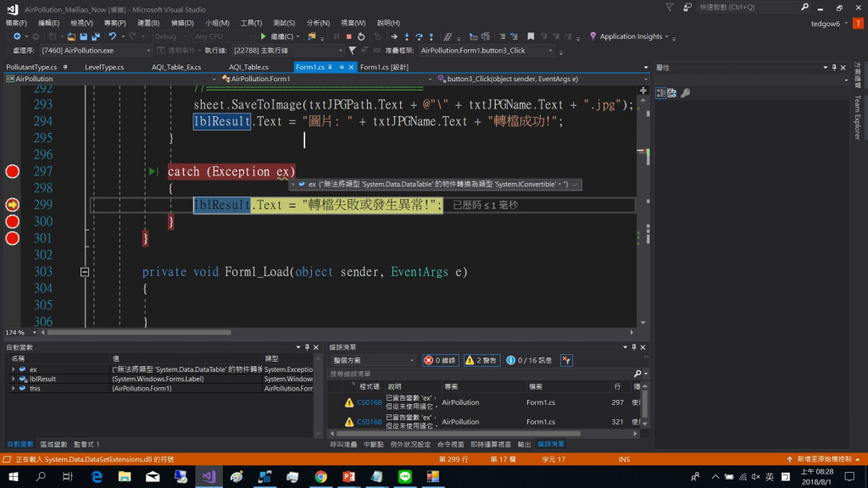Pause execution with the Break All icon
This screenshot has height=488, width=868.
click(x=336, y=36)
